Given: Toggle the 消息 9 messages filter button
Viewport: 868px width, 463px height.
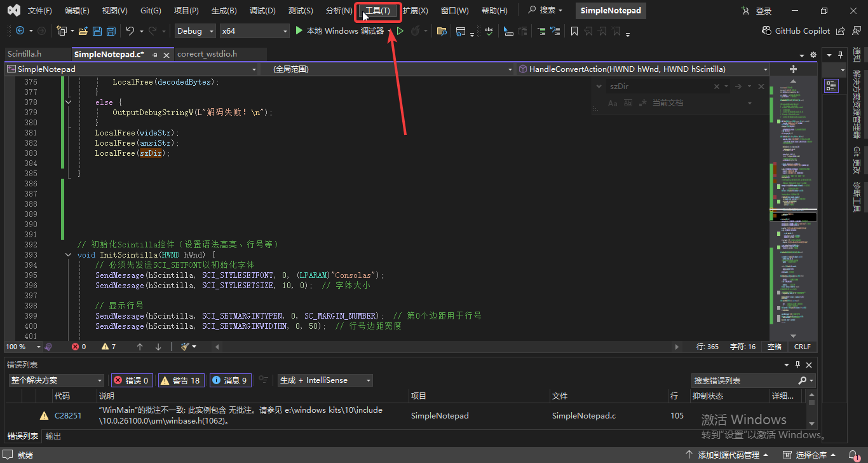Looking at the screenshot, I should click(231, 380).
